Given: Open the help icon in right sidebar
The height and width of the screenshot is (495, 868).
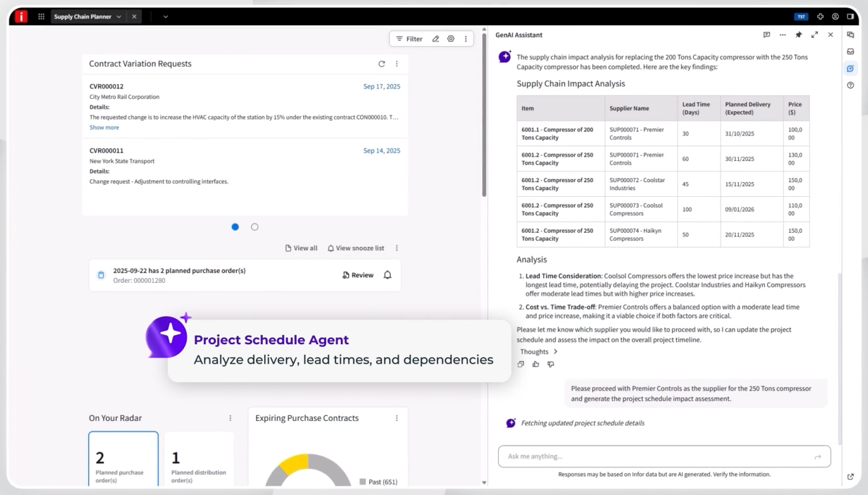Looking at the screenshot, I should [x=851, y=85].
